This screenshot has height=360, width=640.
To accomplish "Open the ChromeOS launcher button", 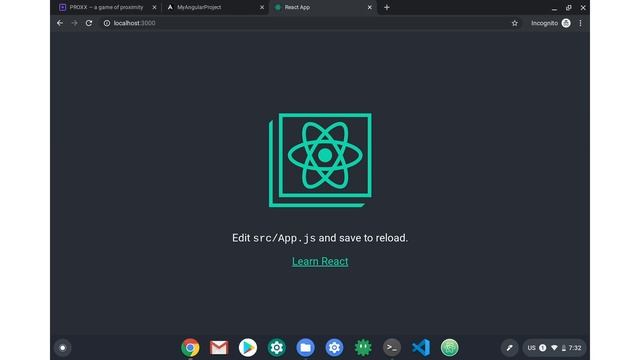I will click(62, 348).
